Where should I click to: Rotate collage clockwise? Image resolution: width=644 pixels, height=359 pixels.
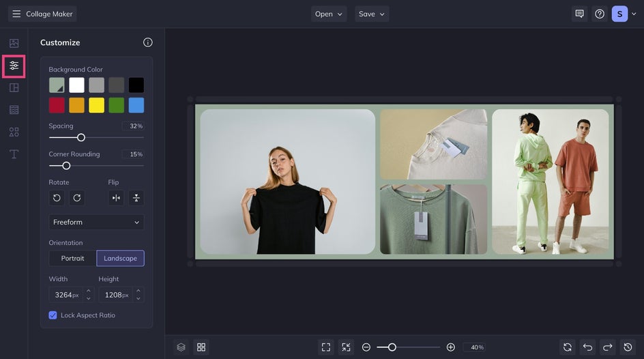click(x=77, y=198)
